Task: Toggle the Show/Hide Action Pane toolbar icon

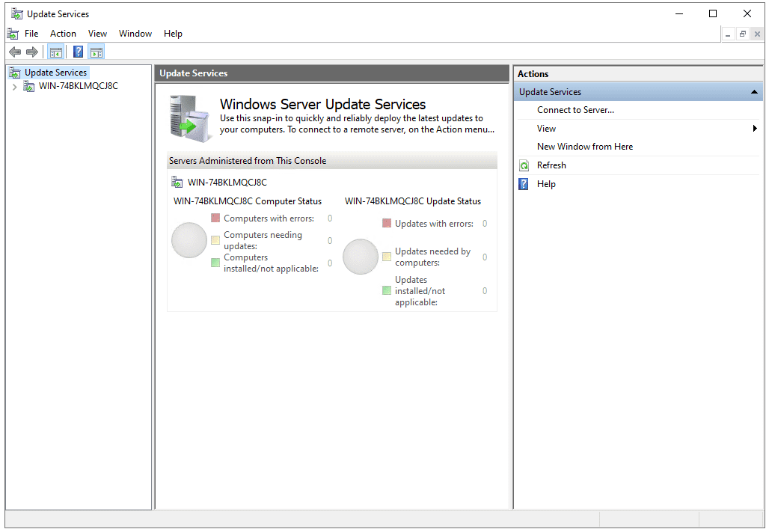Action: click(x=96, y=52)
